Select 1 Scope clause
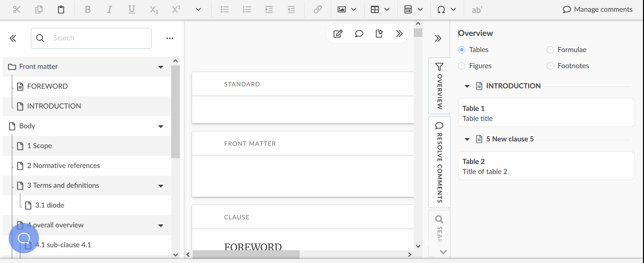Screen dimensions: 644x263 [x=39, y=146]
